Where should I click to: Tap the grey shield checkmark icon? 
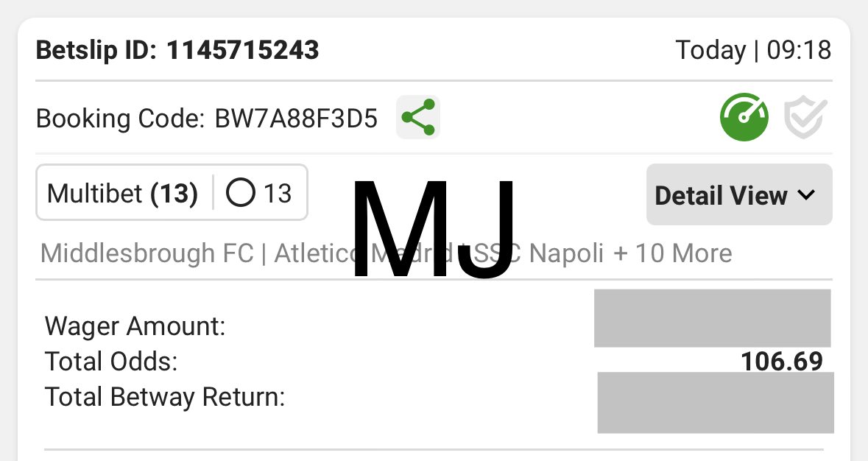pyautogui.click(x=805, y=117)
